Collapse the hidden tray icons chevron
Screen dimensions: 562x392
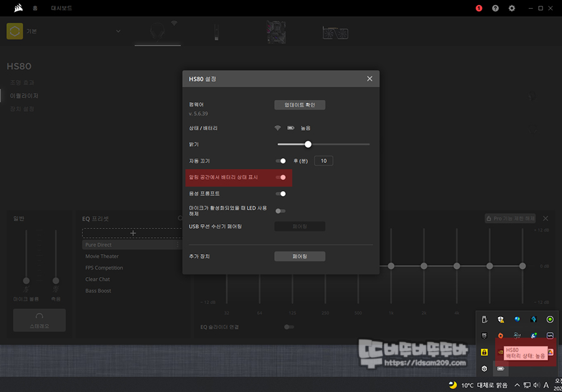[517, 385]
